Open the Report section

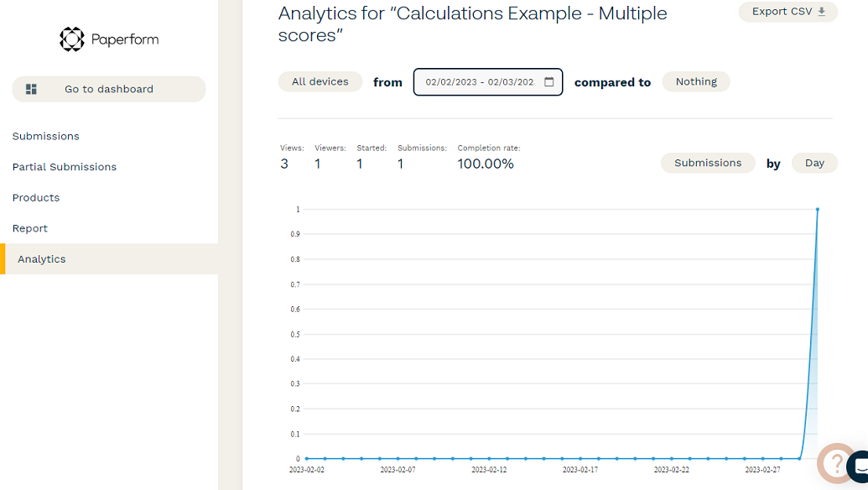[30, 228]
